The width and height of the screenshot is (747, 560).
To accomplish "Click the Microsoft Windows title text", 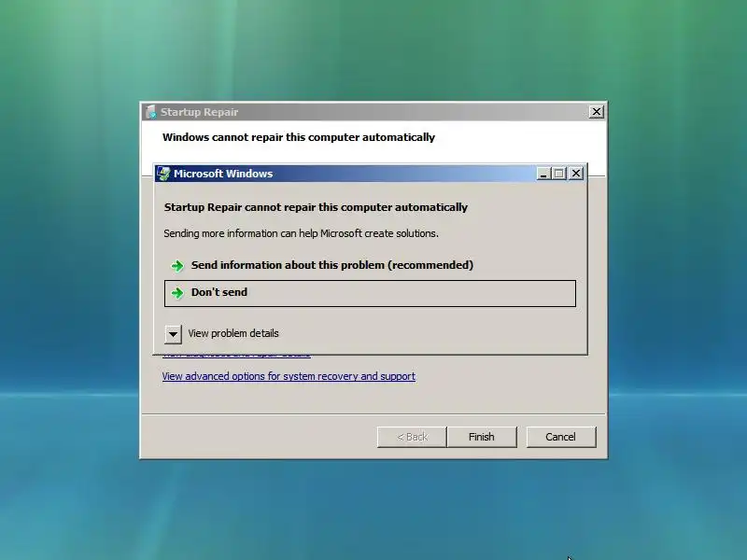I will (x=223, y=174).
